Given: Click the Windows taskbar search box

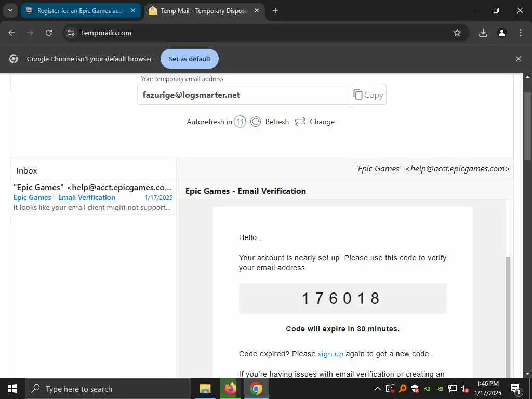Looking at the screenshot, I should [108, 389].
